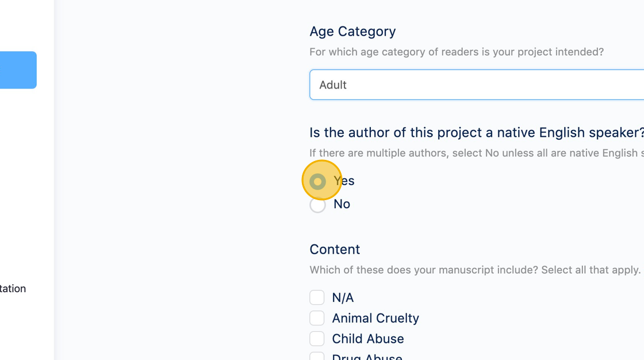Open the Age Category dropdown showing Adult
Viewport: 644px width, 360px height.
(x=476, y=85)
